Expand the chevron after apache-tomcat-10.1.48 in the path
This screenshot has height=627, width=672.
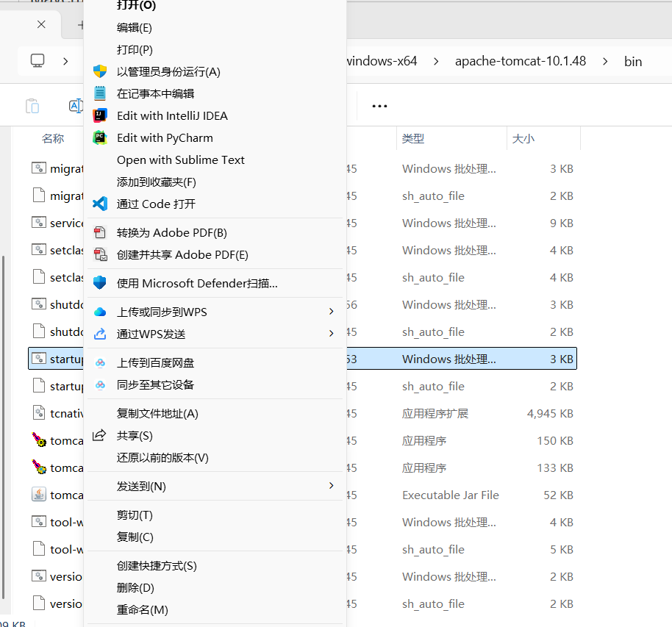coord(605,61)
